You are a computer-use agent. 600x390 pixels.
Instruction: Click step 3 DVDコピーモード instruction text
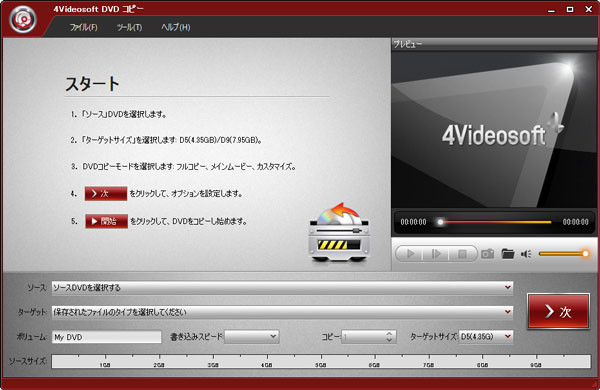pyautogui.click(x=189, y=166)
